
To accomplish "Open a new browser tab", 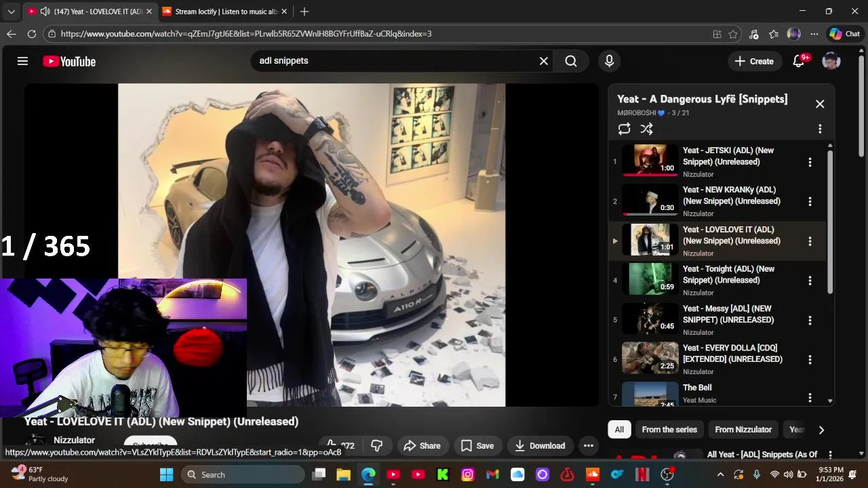I will click(x=304, y=12).
